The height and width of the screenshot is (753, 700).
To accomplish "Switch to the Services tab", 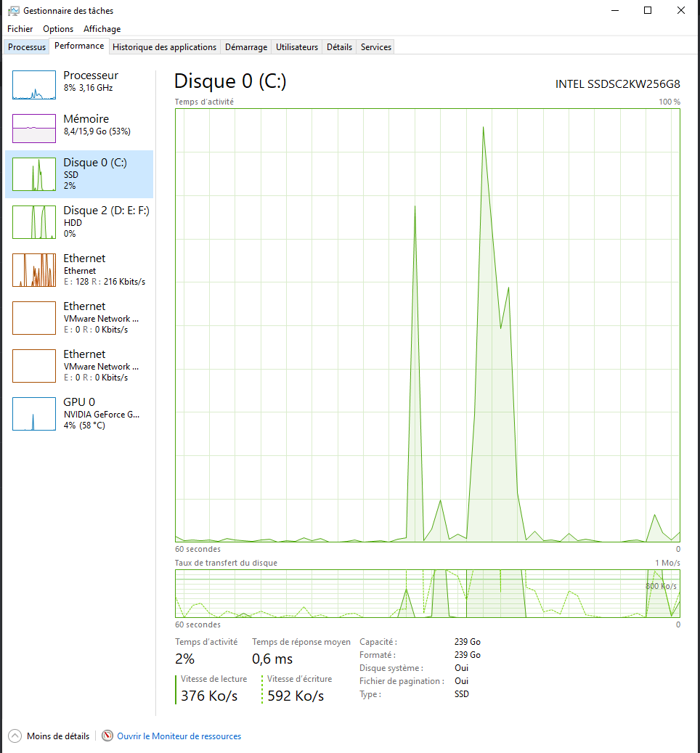I will (x=375, y=46).
